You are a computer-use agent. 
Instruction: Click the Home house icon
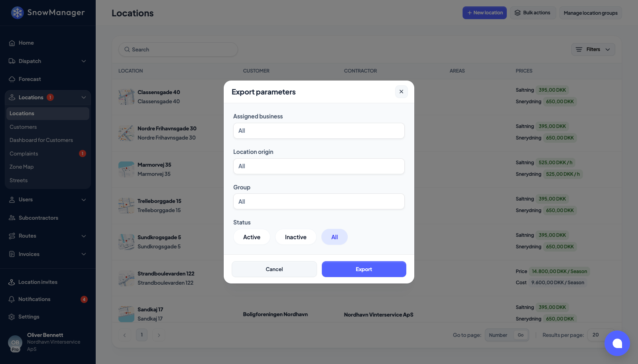pos(12,43)
